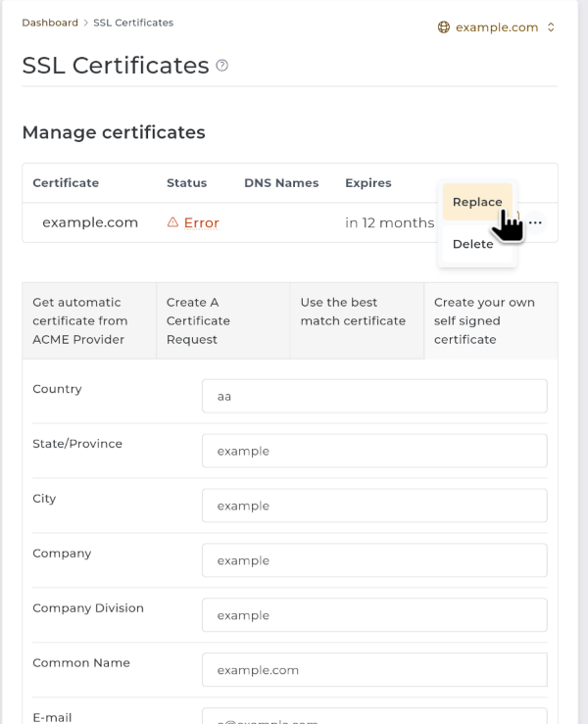Screen dimensions: 588x724
Task: Click the example.com certificate name cell
Action: pos(90,222)
